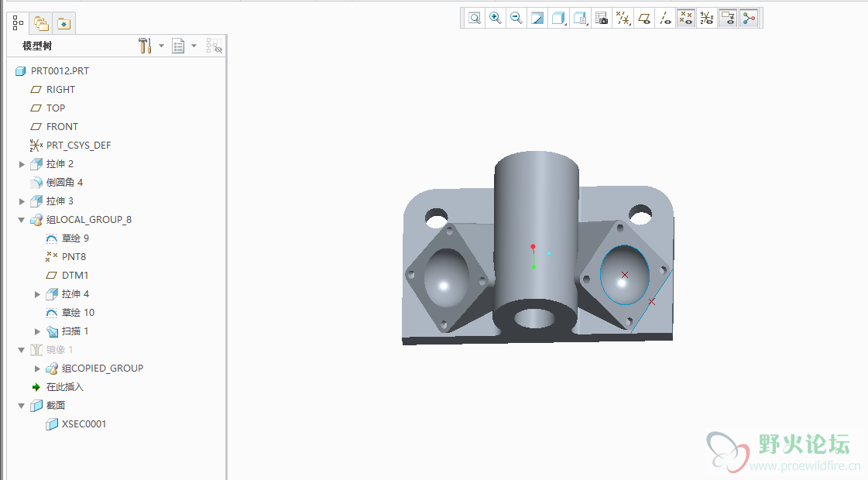Screen dimensions: 868x480
Task: Expand the 扫描 1 sweep feature
Action: point(37,331)
